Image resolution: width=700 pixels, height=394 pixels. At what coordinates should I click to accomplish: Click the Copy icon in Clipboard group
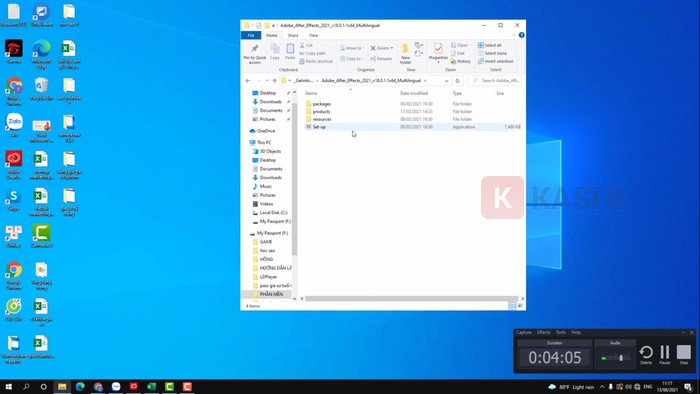click(275, 52)
